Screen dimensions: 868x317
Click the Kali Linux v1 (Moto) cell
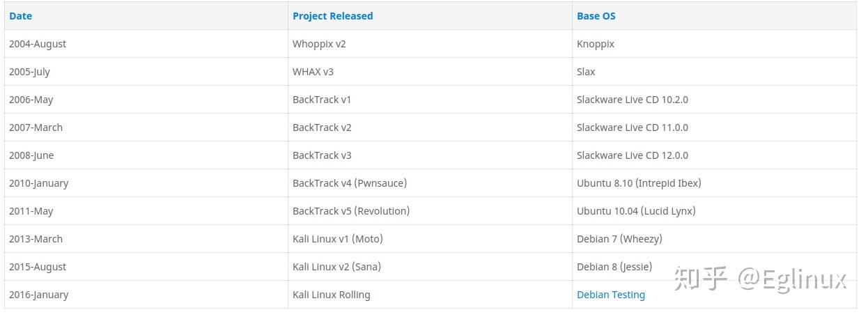[x=337, y=239]
